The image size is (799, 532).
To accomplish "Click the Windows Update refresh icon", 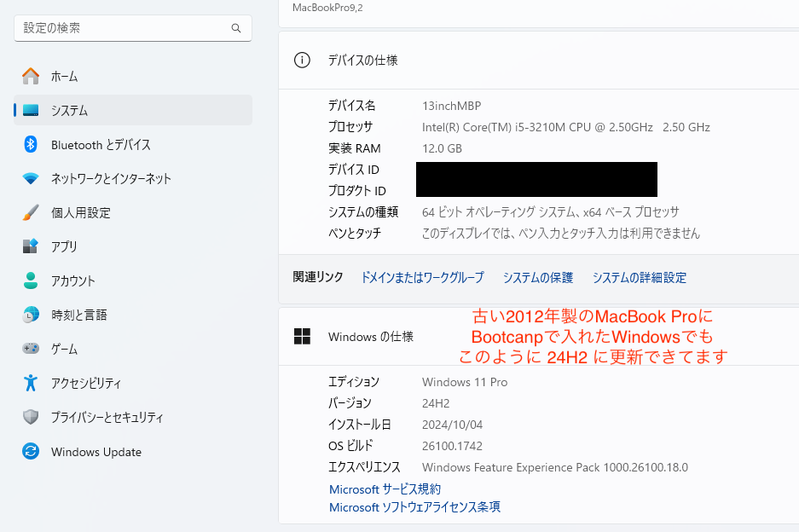I will 31,451.
